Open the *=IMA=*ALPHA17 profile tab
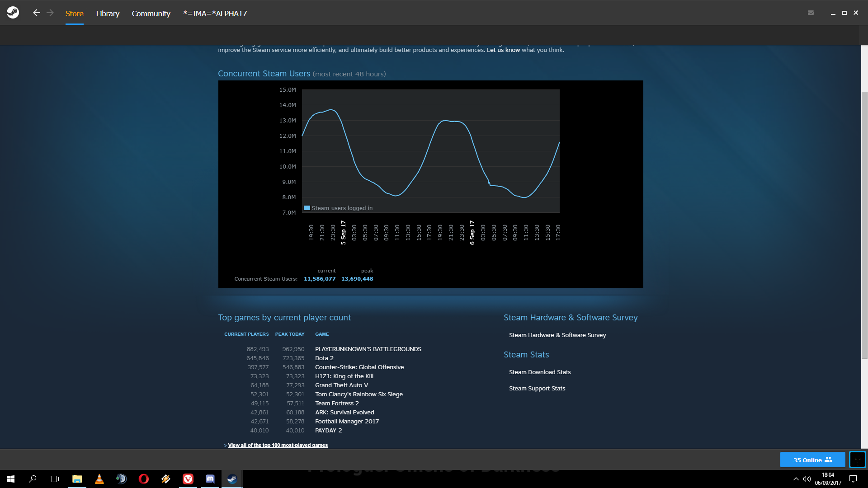This screenshot has height=488, width=868. [215, 14]
